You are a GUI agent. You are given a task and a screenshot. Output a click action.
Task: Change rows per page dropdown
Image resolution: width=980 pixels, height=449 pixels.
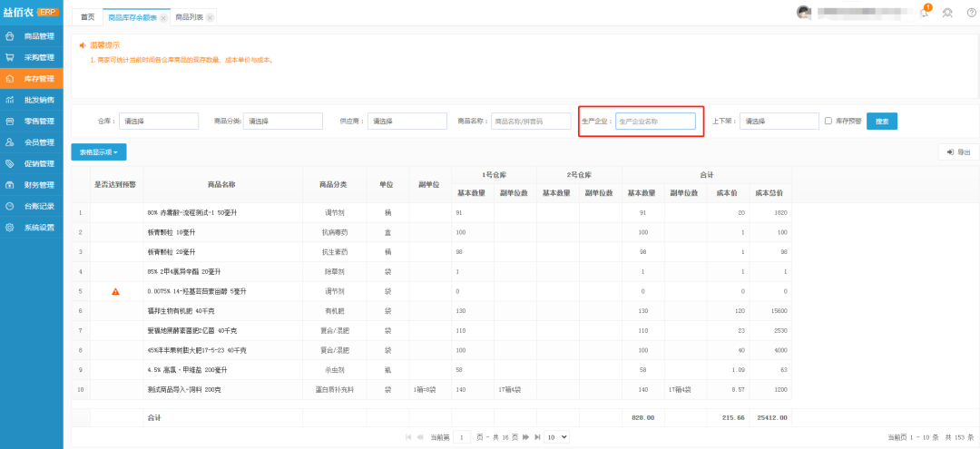click(x=556, y=437)
